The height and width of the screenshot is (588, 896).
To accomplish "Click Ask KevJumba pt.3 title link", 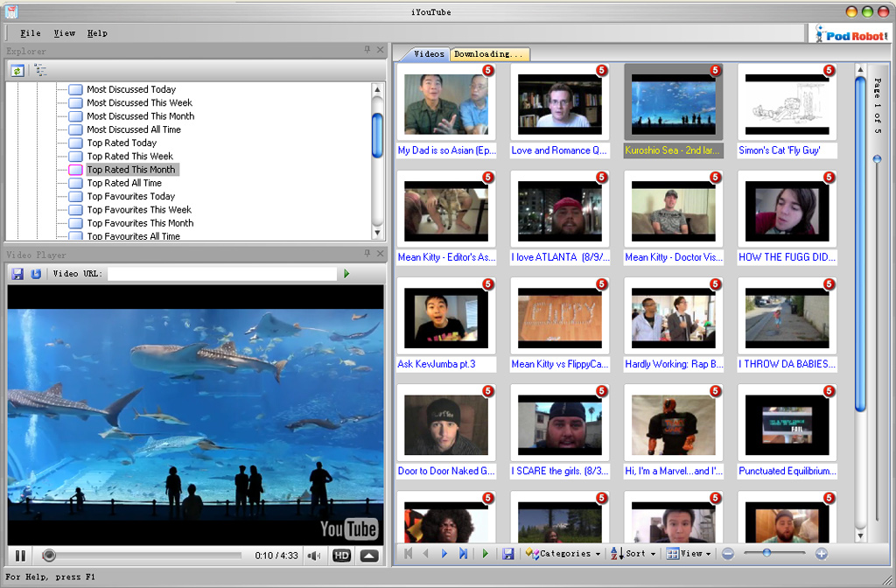I will (x=437, y=365).
